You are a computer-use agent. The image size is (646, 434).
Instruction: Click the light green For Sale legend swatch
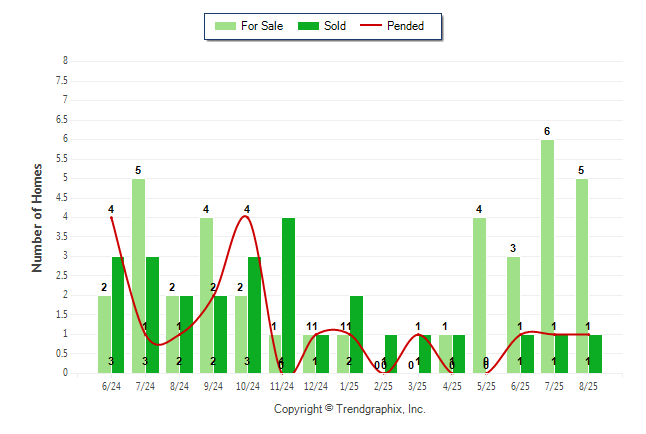pyautogui.click(x=225, y=26)
